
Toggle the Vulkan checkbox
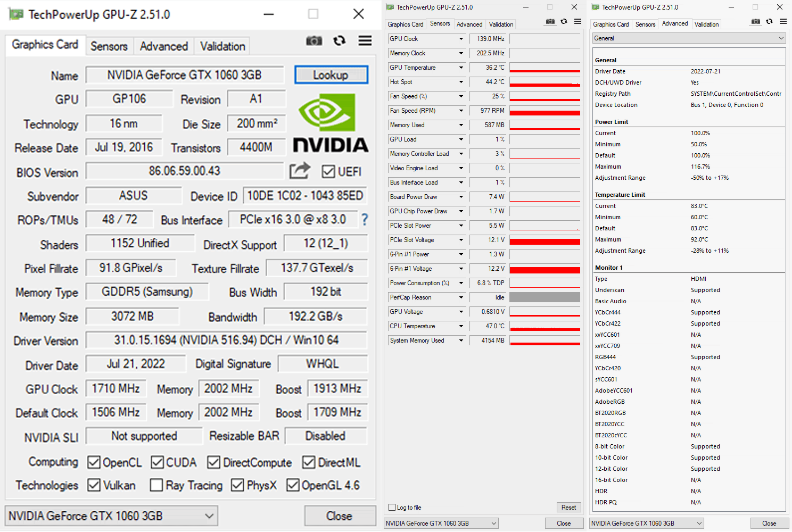click(94, 485)
